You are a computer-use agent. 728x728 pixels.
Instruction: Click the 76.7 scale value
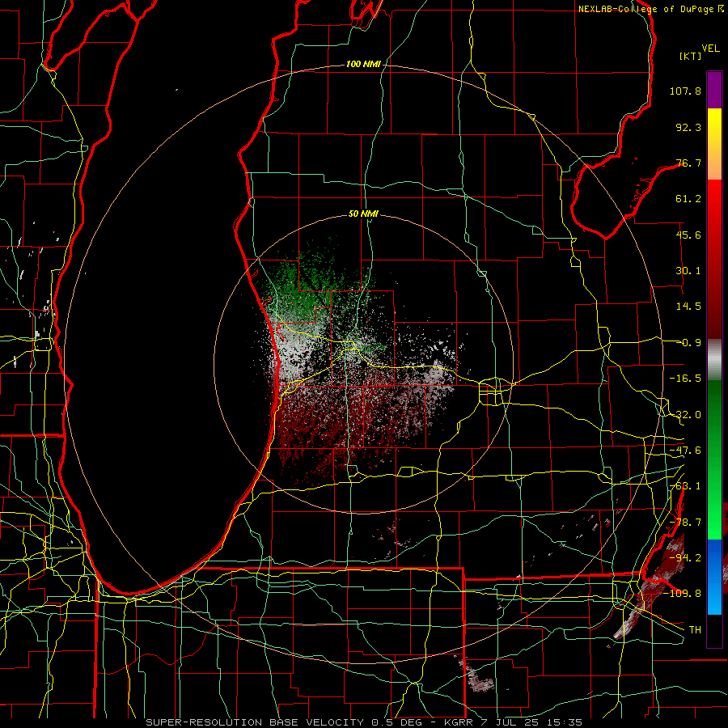coord(688,163)
